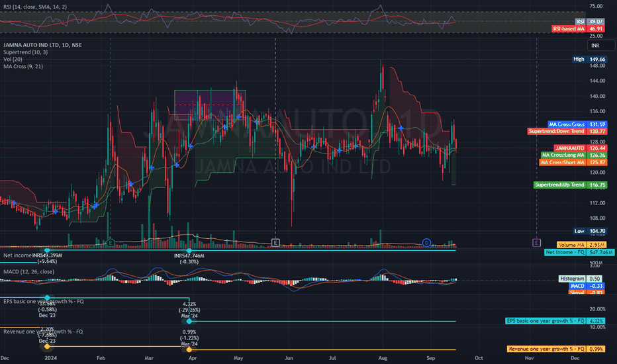Click the RSI-based MA 46.91 label
This screenshot has height=364, width=617.
click(578, 29)
